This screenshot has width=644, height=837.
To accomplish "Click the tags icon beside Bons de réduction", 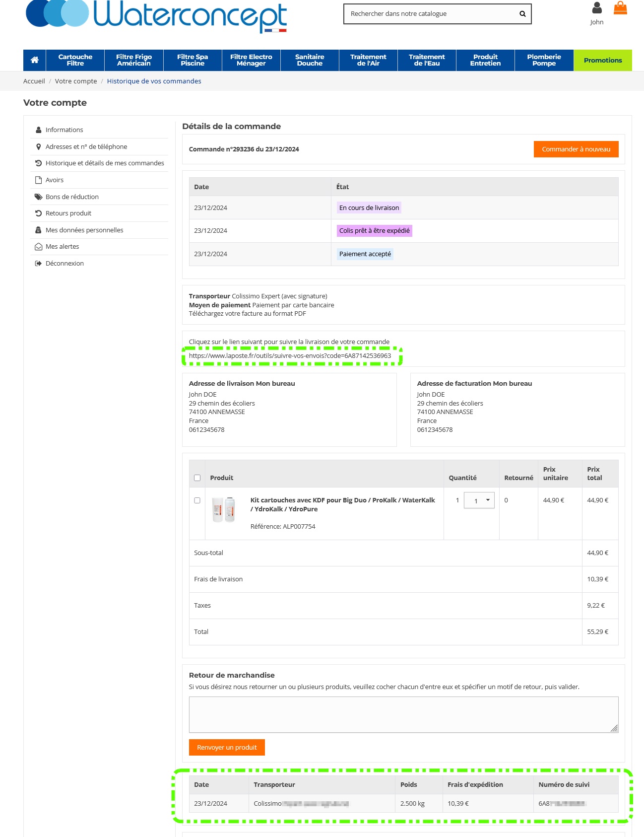I will click(38, 197).
